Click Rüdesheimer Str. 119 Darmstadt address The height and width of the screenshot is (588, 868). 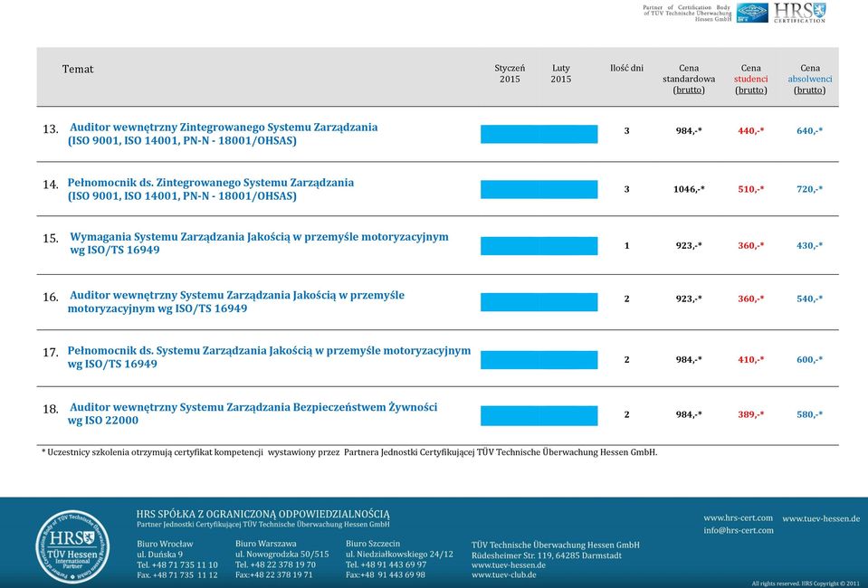547,555
